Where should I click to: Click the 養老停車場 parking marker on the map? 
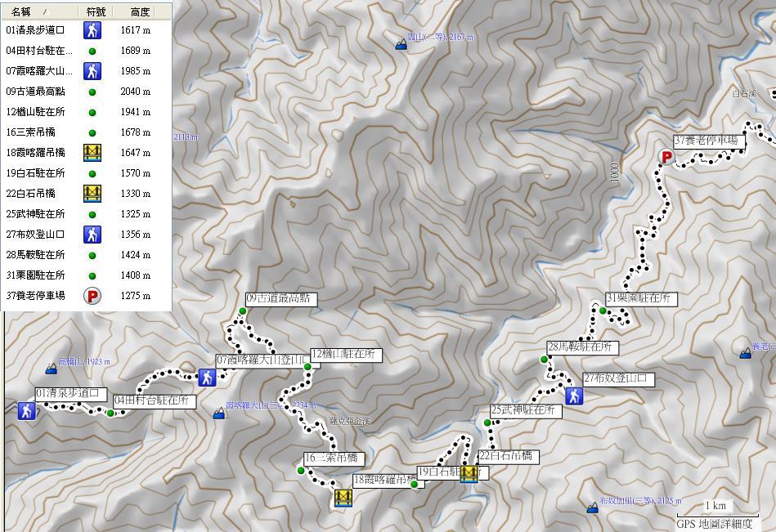pos(666,158)
